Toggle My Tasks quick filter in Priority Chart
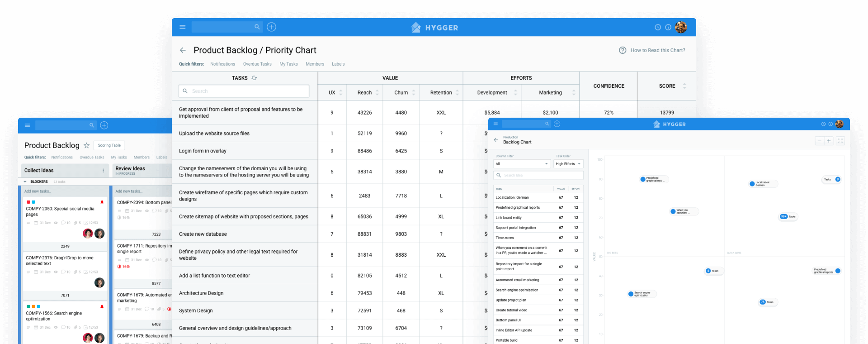 (288, 64)
